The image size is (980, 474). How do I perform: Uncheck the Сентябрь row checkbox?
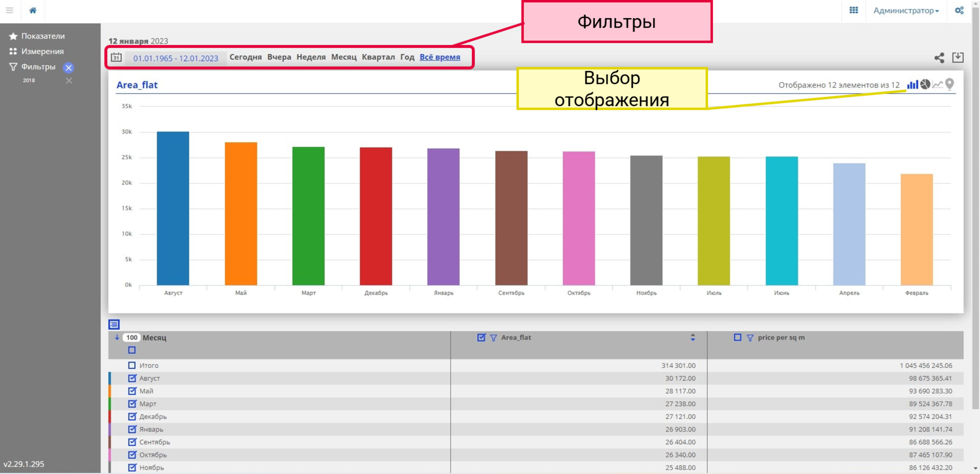pyautogui.click(x=132, y=442)
